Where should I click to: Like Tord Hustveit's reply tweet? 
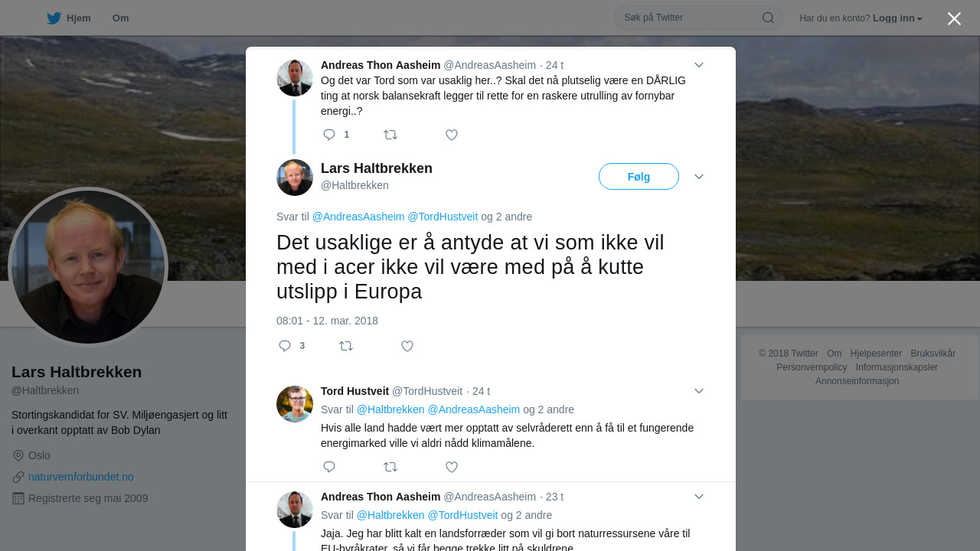452,467
